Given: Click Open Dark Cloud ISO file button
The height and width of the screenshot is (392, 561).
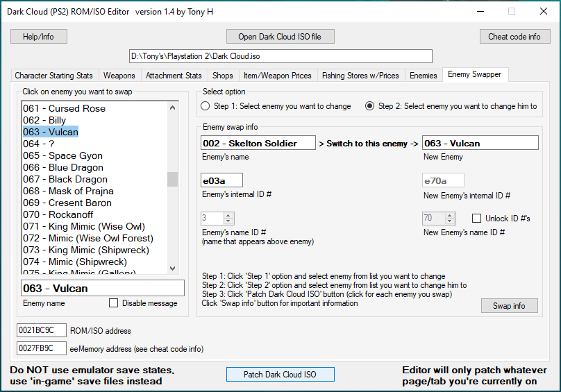Looking at the screenshot, I should (280, 37).
